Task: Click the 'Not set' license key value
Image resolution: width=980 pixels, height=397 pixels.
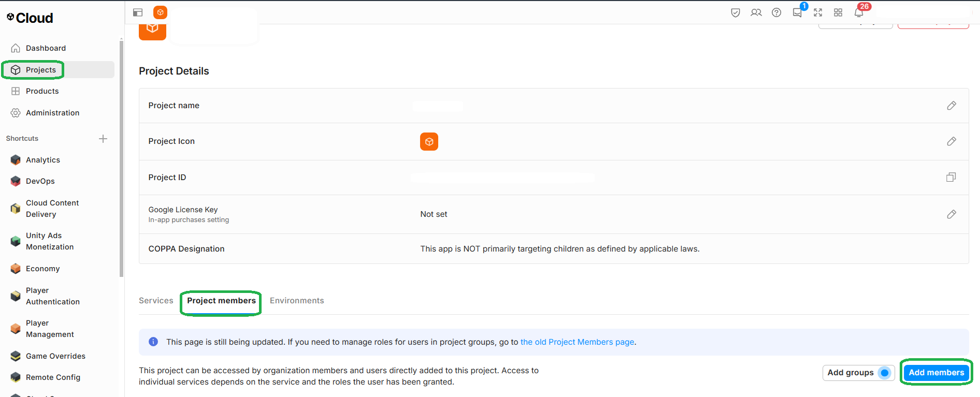Action: (x=434, y=214)
